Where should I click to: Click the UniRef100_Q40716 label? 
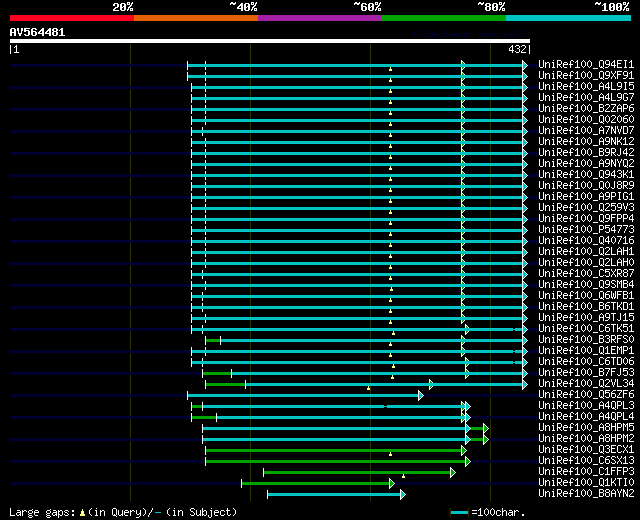coord(586,241)
